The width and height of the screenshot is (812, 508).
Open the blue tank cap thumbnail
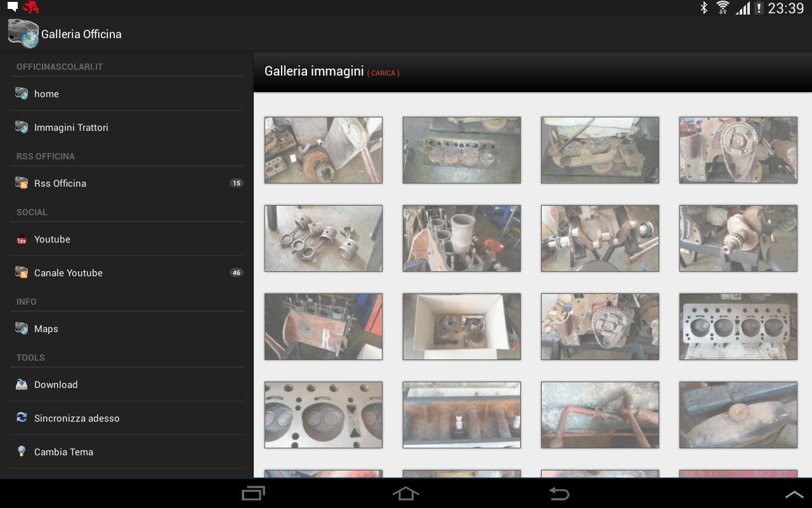(x=738, y=415)
